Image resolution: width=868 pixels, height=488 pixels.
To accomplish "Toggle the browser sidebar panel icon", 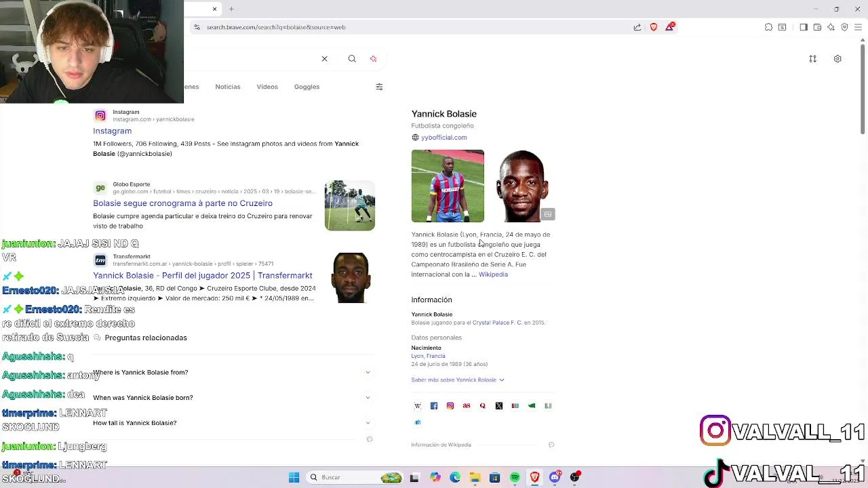I will tap(804, 27).
